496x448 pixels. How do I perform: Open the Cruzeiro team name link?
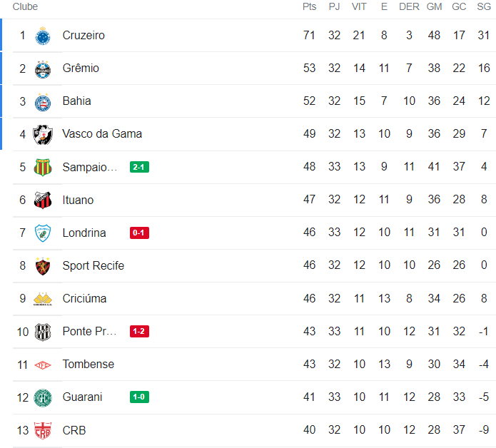tap(83, 36)
